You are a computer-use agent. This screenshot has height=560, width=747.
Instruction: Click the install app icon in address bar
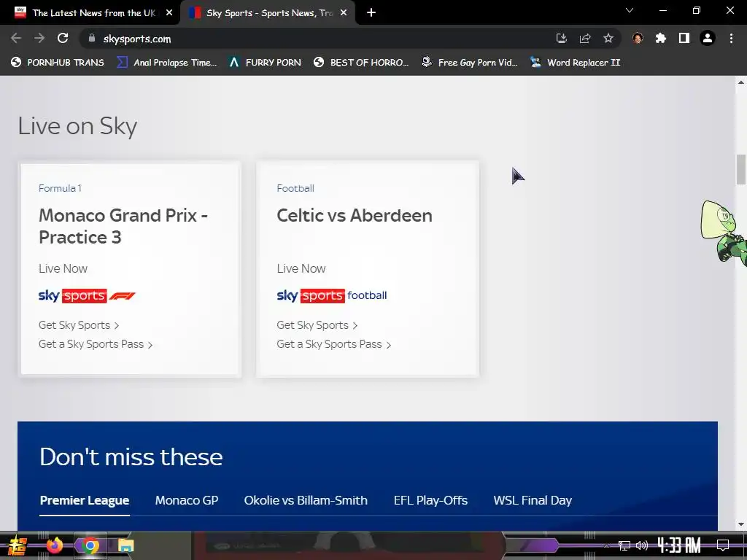(562, 39)
